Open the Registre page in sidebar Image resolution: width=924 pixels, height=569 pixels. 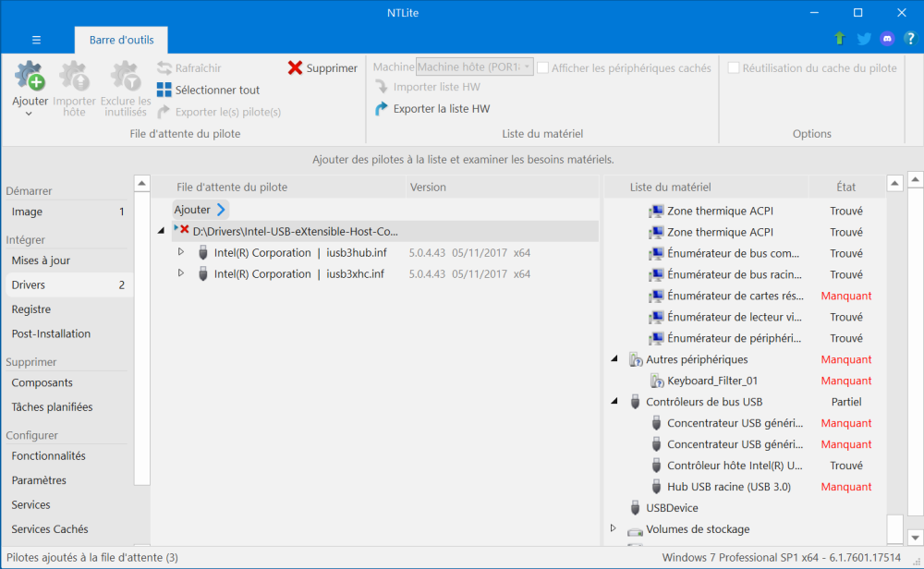coord(31,309)
